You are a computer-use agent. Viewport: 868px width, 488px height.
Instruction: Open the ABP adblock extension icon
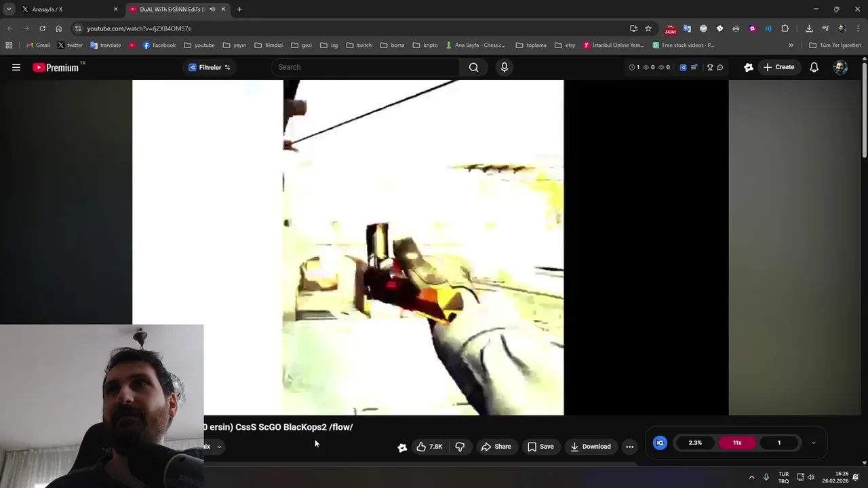[703, 28]
